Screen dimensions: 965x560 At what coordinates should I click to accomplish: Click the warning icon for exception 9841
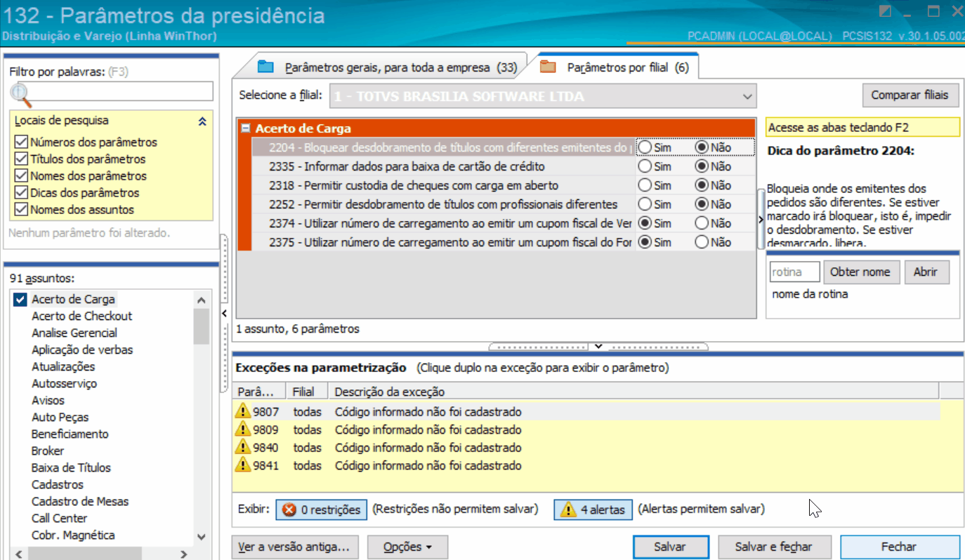[243, 465]
